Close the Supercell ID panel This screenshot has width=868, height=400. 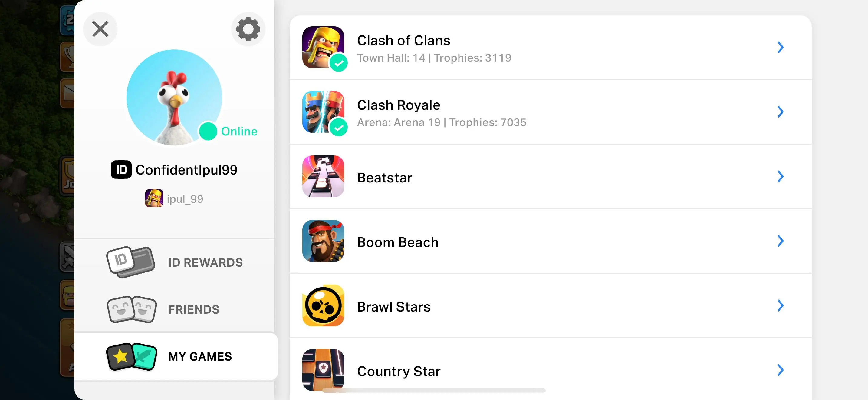[x=100, y=29]
